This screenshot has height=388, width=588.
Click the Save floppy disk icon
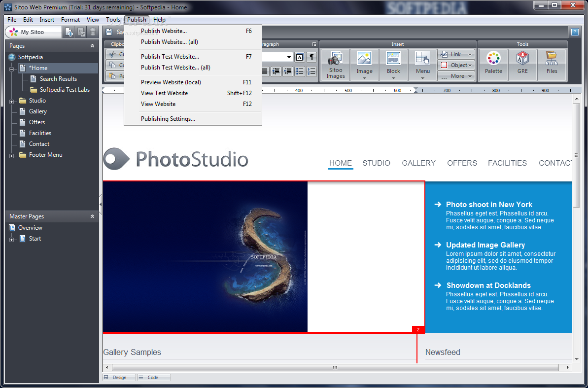click(x=109, y=32)
